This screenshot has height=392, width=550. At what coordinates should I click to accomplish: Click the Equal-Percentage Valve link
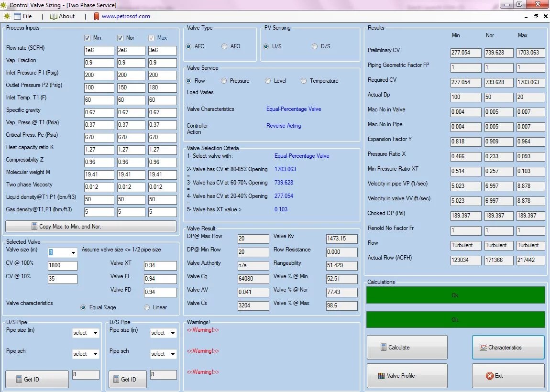click(294, 109)
